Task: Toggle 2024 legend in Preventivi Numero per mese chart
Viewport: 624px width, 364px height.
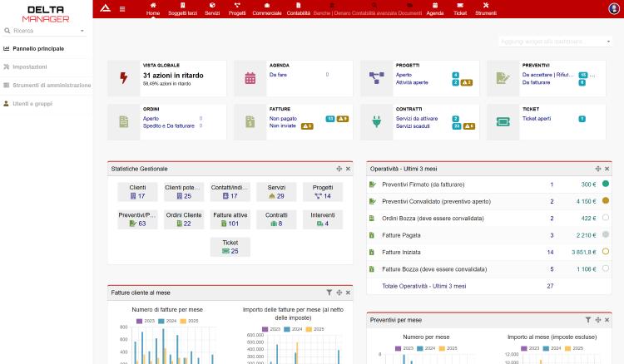Action: [x=425, y=348]
